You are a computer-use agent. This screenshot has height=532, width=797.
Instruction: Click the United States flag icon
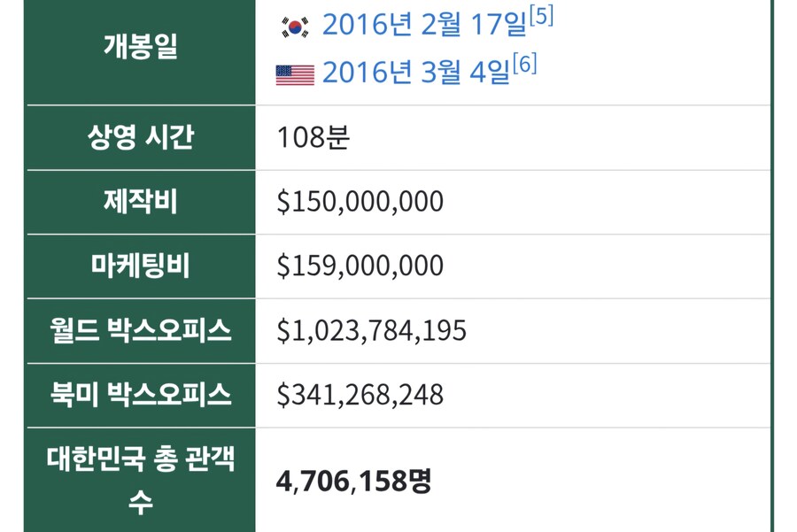coord(295,74)
